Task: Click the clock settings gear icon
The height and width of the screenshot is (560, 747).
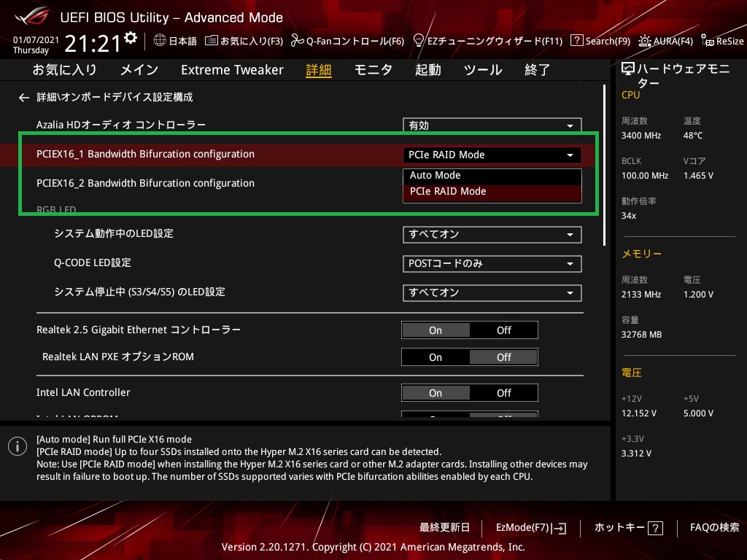Action: [130, 38]
